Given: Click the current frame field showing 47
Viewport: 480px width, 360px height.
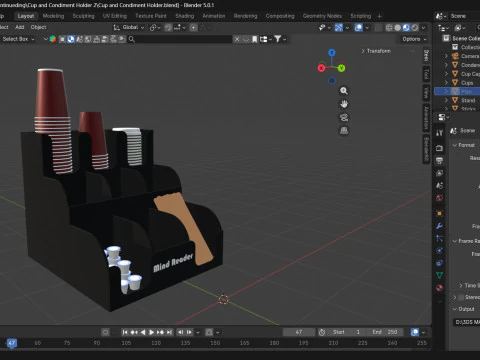Looking at the screenshot, I should click(x=299, y=332).
